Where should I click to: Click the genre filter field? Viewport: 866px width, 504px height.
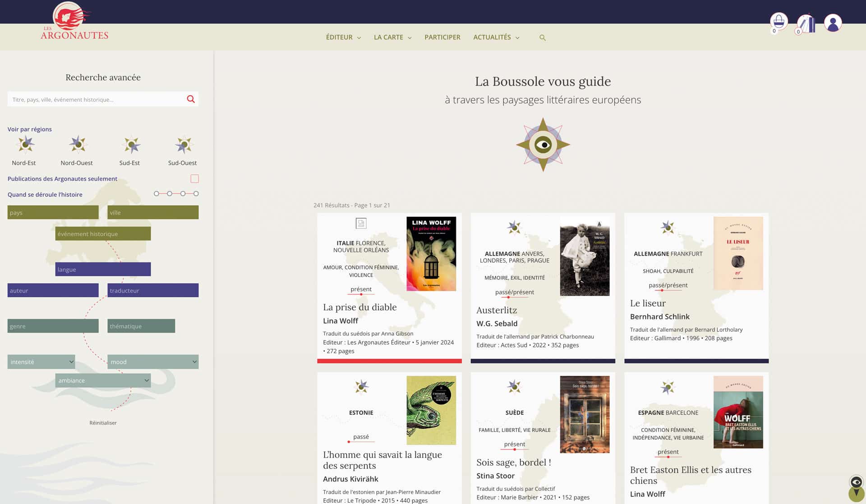[53, 326]
